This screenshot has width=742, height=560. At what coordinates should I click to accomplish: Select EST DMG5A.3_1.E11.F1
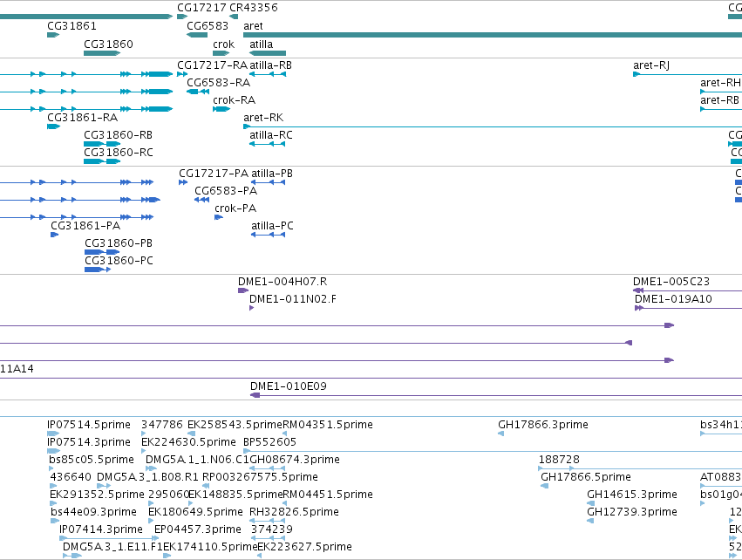pos(71,556)
